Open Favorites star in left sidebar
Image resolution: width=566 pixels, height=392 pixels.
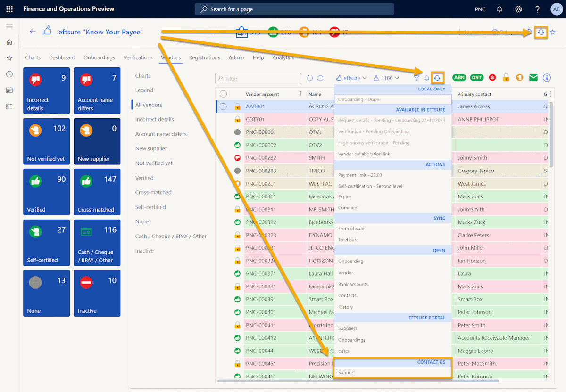pos(9,58)
